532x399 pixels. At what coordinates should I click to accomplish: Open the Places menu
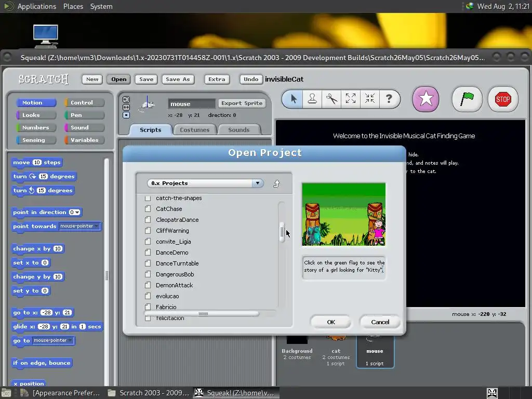tap(73, 6)
